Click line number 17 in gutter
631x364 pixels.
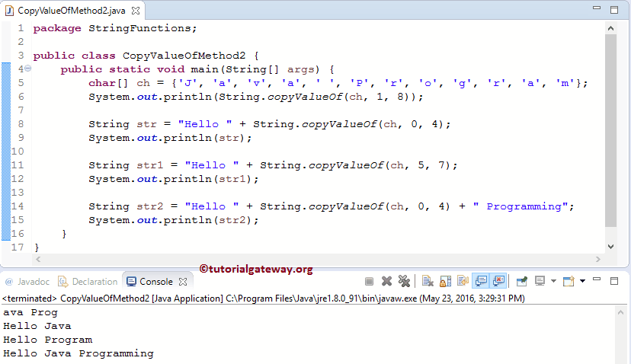point(18,247)
